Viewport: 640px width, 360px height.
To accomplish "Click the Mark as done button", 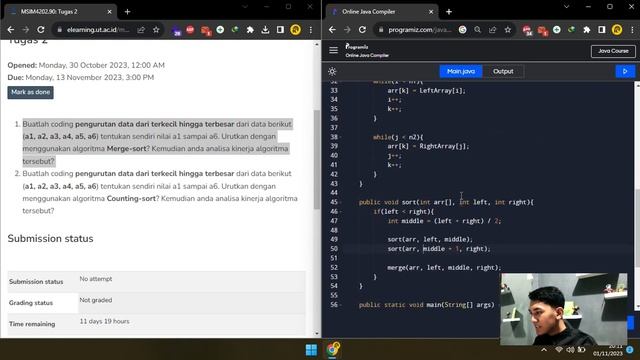I will (x=30, y=92).
